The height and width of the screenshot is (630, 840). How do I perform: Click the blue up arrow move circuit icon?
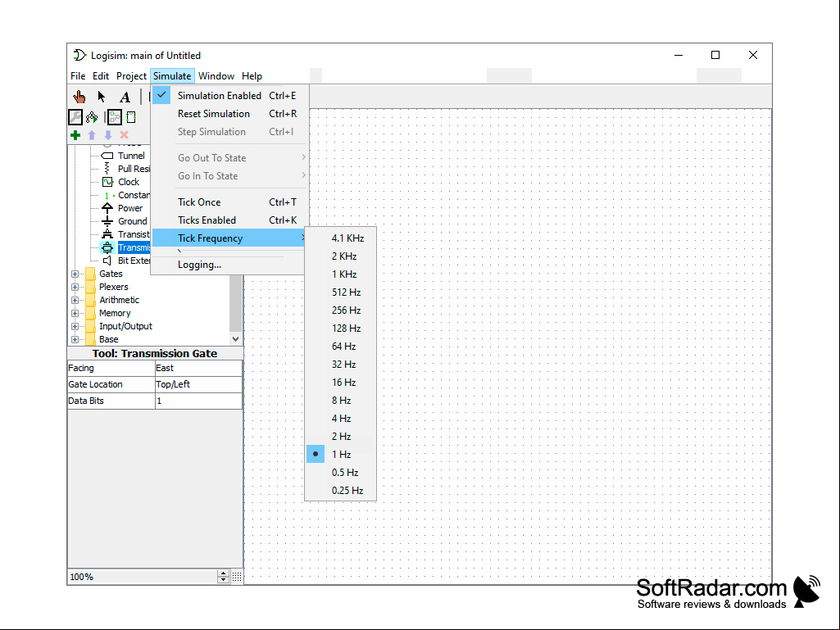tap(92, 135)
